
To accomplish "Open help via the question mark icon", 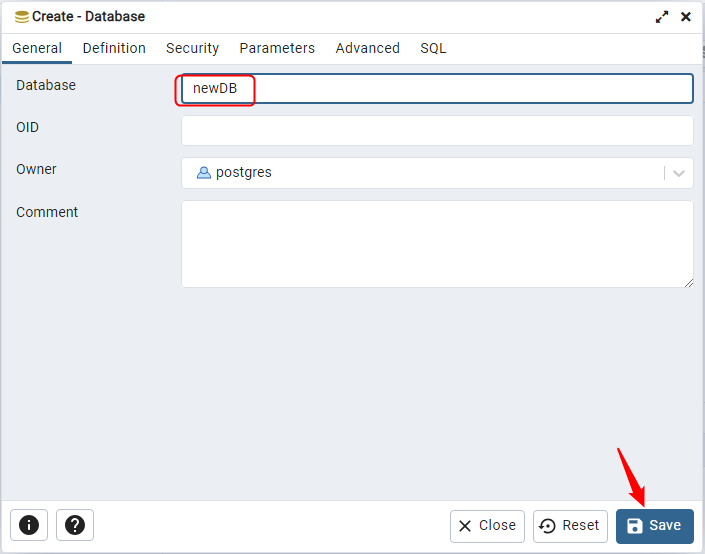I will click(75, 525).
